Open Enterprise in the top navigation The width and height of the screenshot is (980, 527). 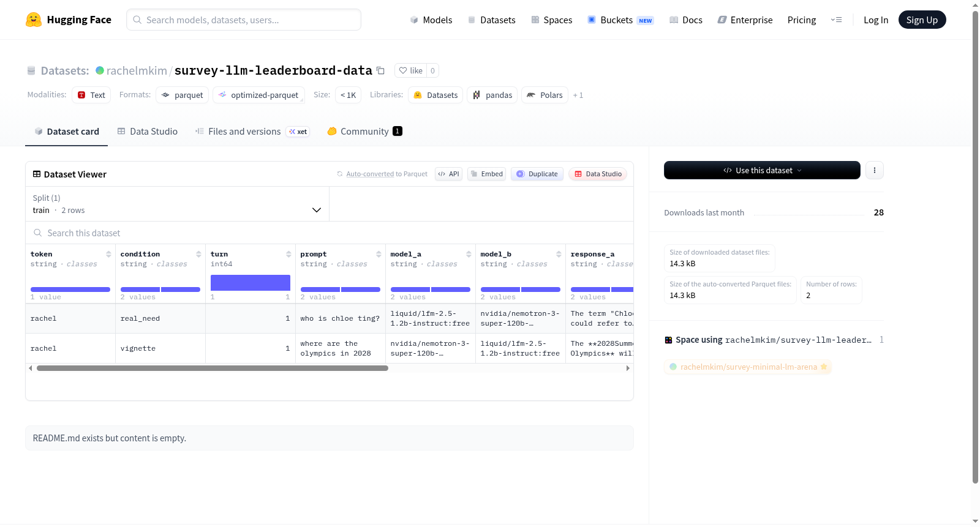[745, 20]
